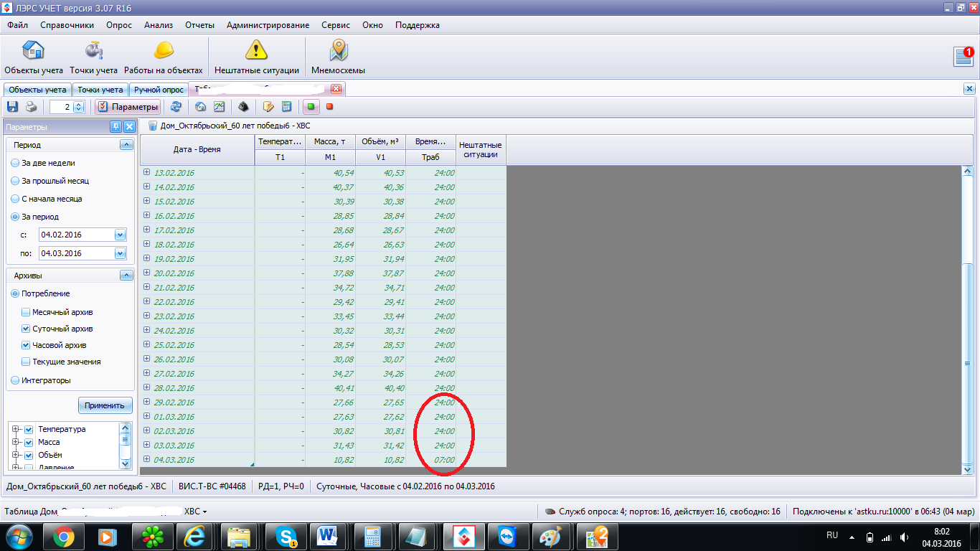Open the notifications icon with red badge
The image size is (980, 551).
tap(963, 57)
